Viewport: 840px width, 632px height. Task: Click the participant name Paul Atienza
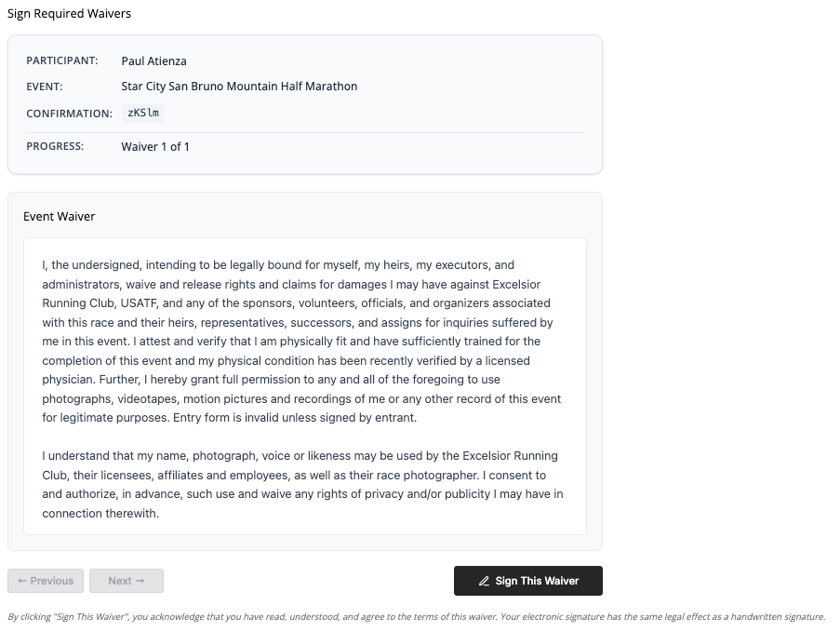click(153, 61)
